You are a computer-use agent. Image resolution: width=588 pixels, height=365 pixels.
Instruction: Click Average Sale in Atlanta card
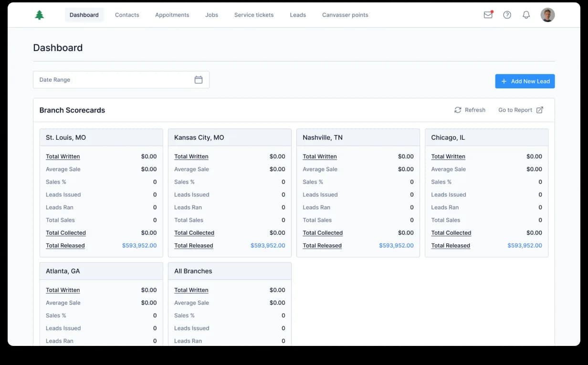[63, 303]
